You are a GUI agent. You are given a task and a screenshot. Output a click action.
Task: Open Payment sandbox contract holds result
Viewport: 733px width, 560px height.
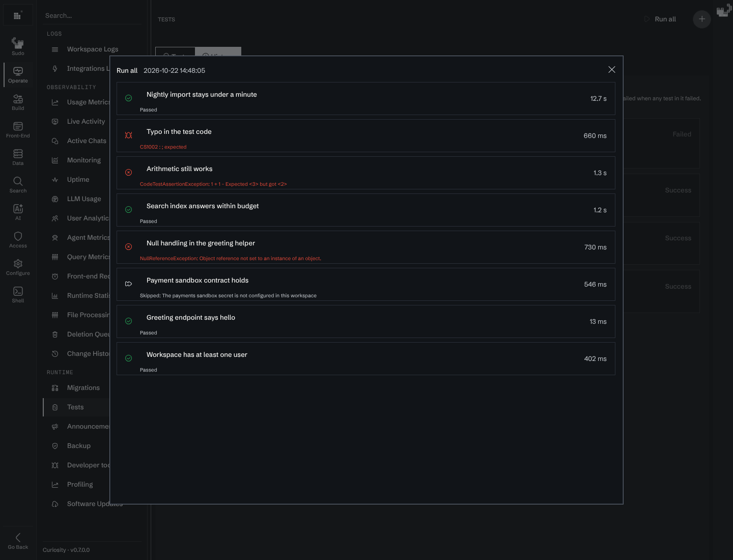[x=366, y=285]
